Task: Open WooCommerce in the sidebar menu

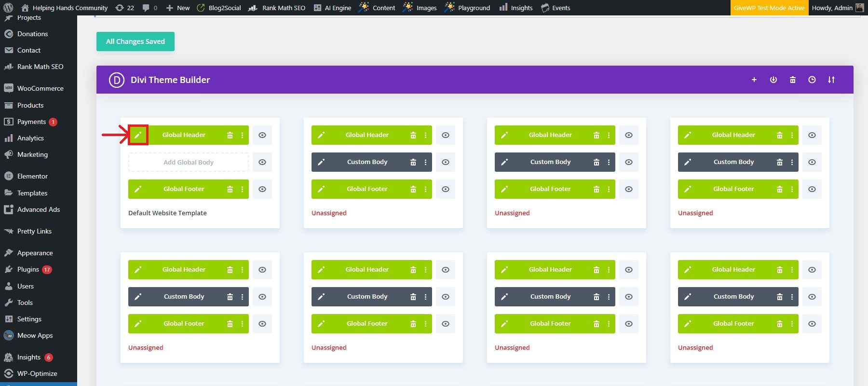Action: coord(40,88)
